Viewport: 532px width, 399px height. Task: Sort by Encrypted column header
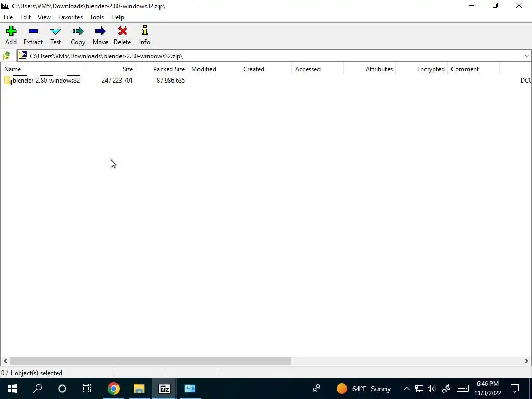pos(421,69)
